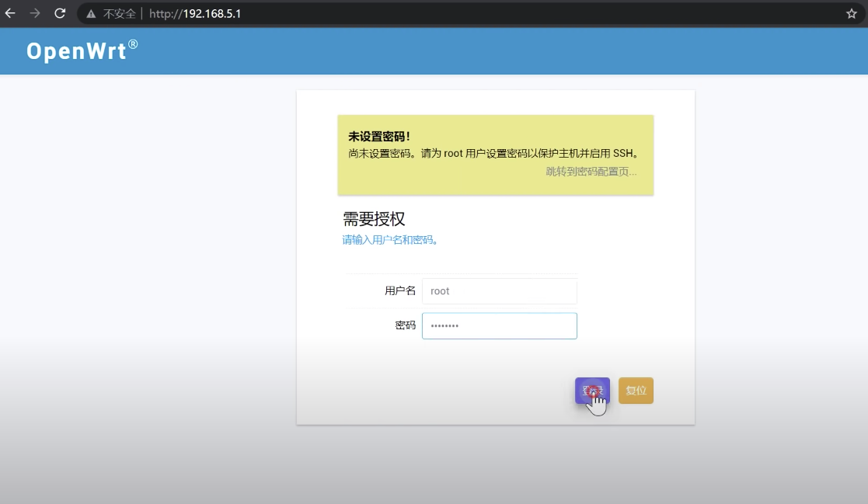Click the 需要授权 heading
The height and width of the screenshot is (504, 868).
click(x=374, y=219)
